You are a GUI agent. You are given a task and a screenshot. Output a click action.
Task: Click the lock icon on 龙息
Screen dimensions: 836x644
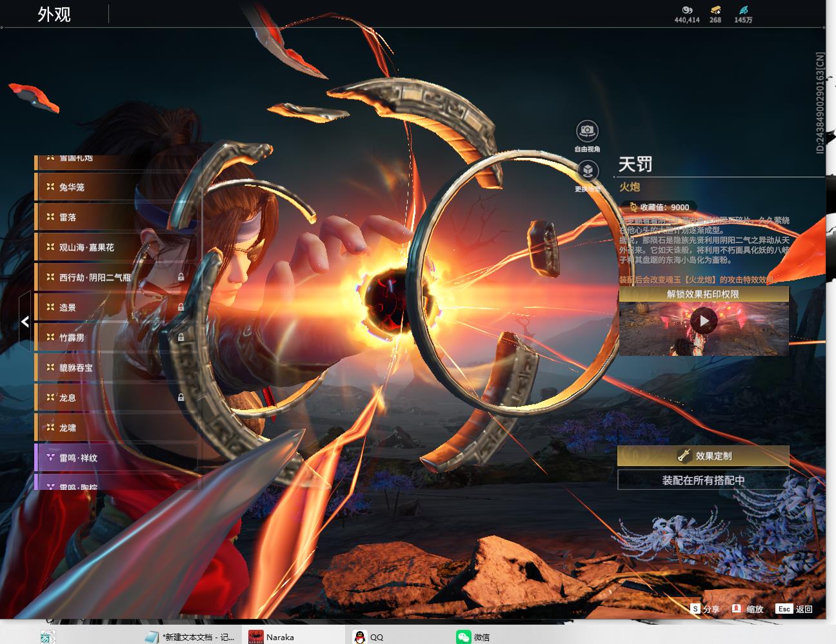[x=181, y=398]
